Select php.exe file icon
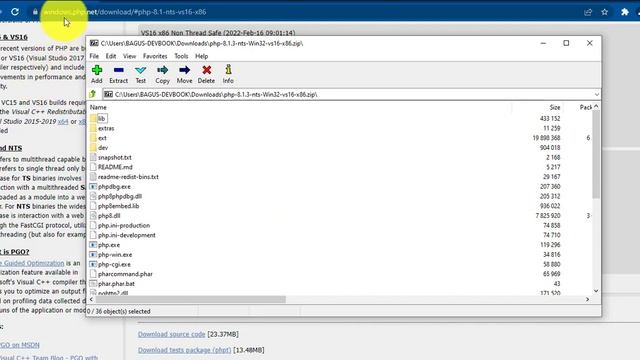Screen dimensions: 640x360 (x=93, y=245)
